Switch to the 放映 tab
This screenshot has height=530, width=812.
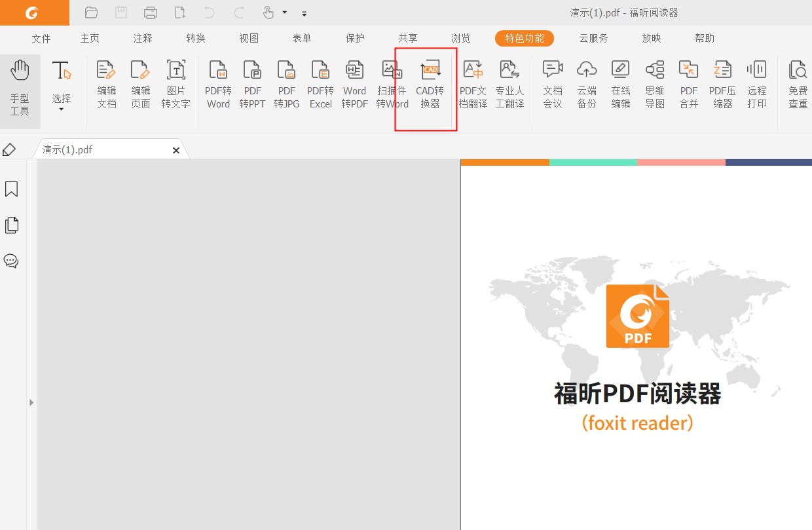point(652,39)
